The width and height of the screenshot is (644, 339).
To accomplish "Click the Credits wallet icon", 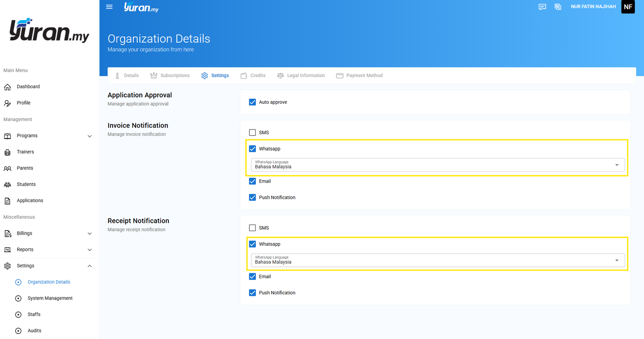I will coord(244,75).
